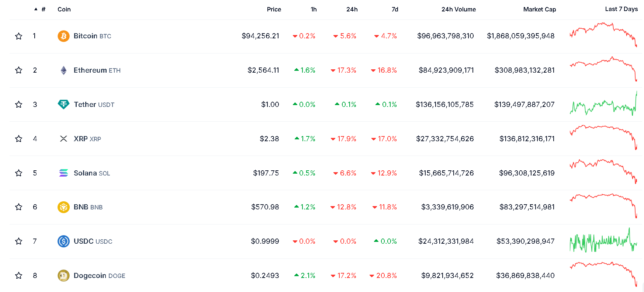Image resolution: width=644 pixels, height=292 pixels.
Task: Click the Tether logo icon
Action: coord(63,104)
